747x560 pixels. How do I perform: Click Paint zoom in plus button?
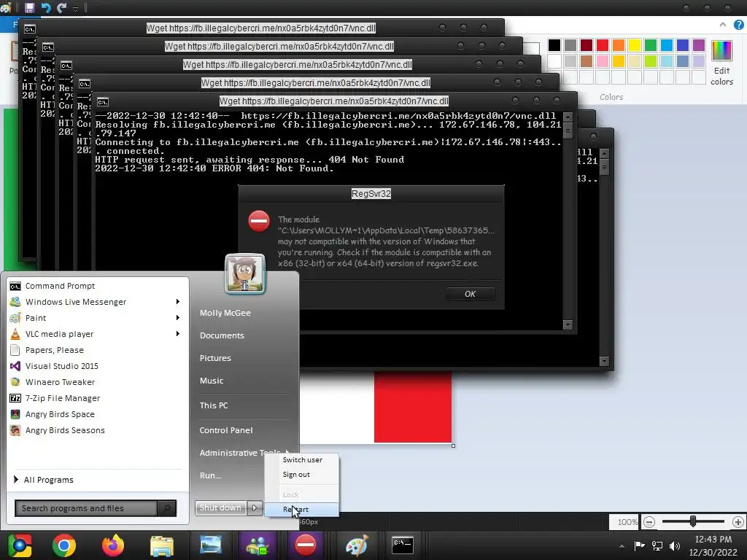pyautogui.click(x=738, y=522)
